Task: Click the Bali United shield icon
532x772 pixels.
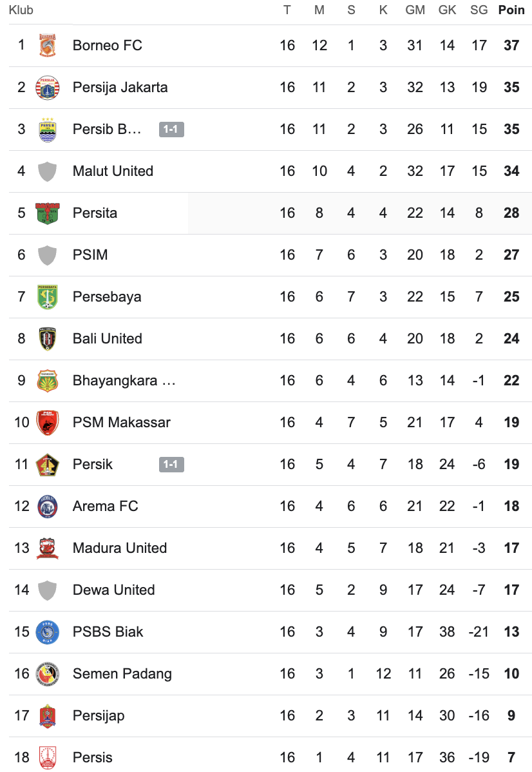Action: [x=48, y=339]
